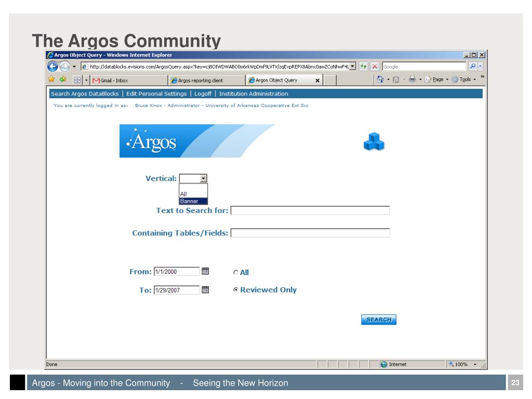Click the browser Forward arrow button
The width and height of the screenshot is (532, 399).
click(64, 66)
